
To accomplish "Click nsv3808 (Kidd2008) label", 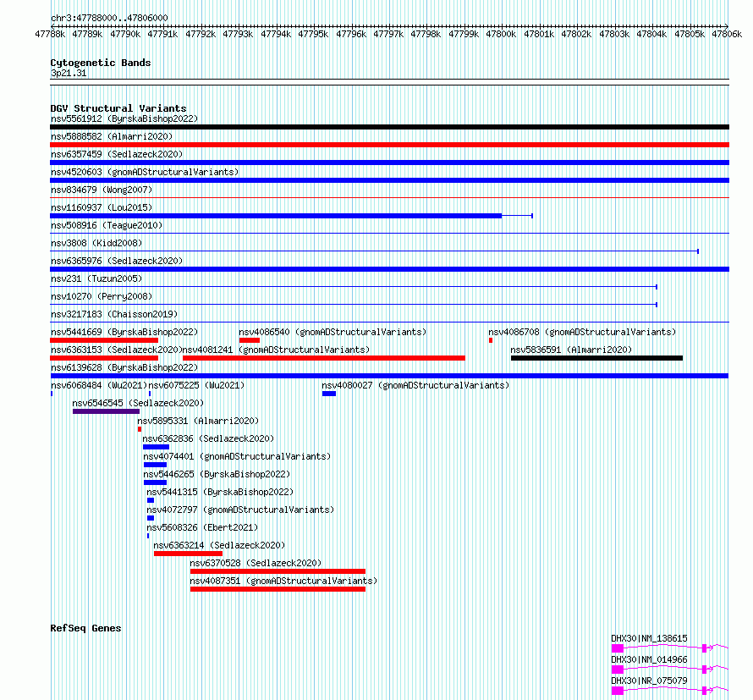I will click(96, 243).
